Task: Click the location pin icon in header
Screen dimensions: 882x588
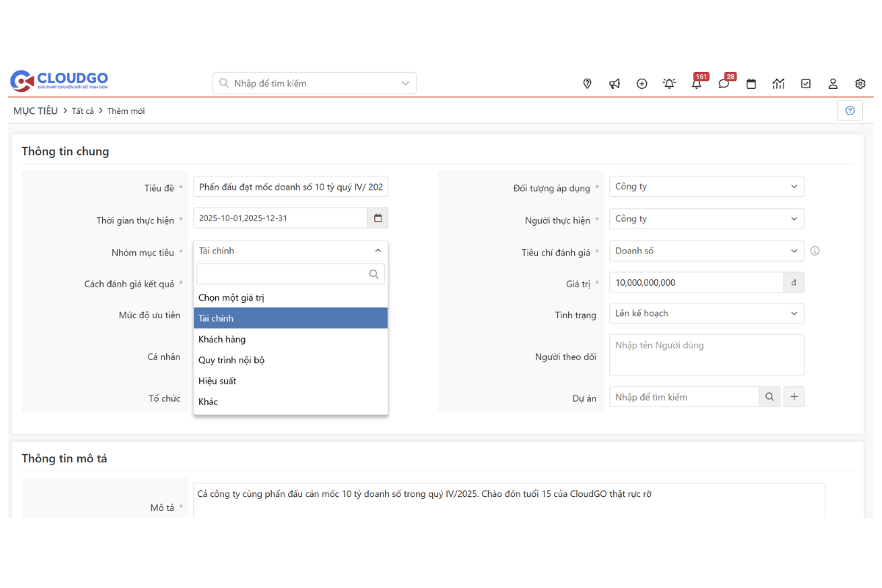Action: 587,84
